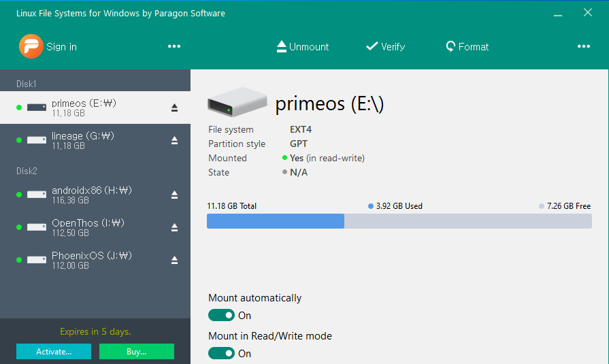
Task: Click the Activate... button
Action: click(54, 352)
